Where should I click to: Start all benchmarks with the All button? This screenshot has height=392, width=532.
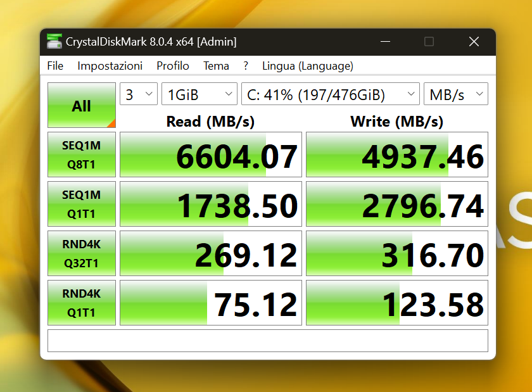pos(82,105)
